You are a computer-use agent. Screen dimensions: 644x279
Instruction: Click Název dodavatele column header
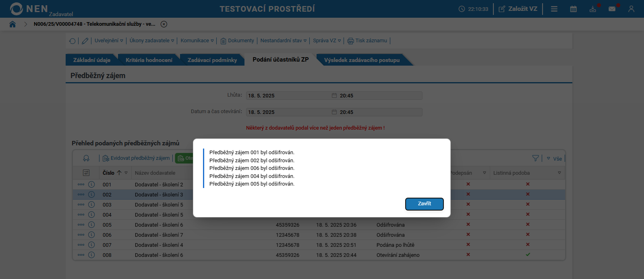155,173
